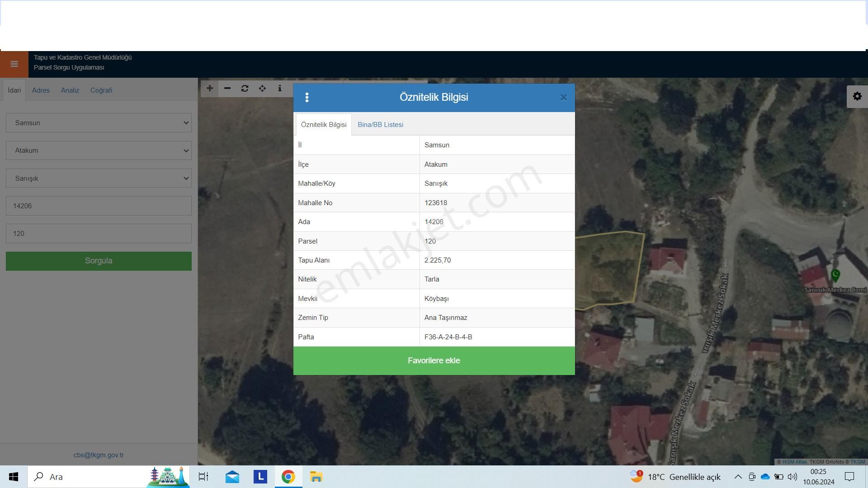Expand the Sarıışık neighborhood dropdown

(99, 178)
